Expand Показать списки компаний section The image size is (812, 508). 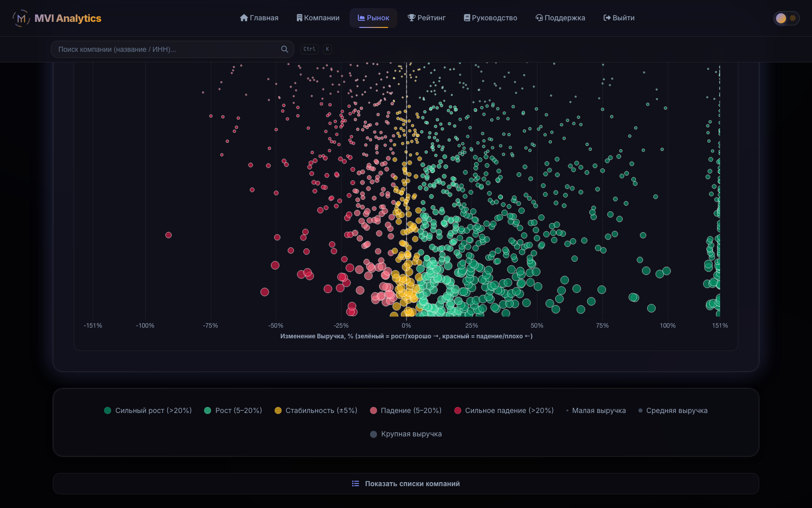point(406,484)
